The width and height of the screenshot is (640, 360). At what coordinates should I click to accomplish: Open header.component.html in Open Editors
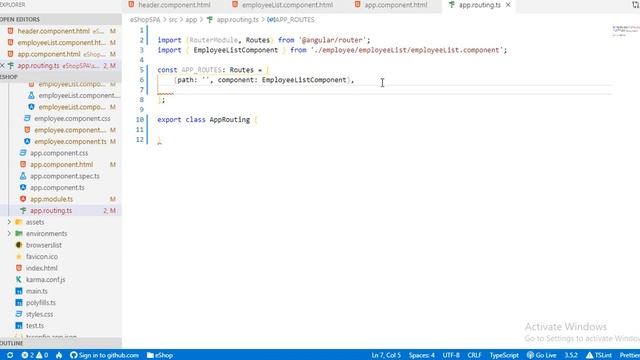click(60, 31)
